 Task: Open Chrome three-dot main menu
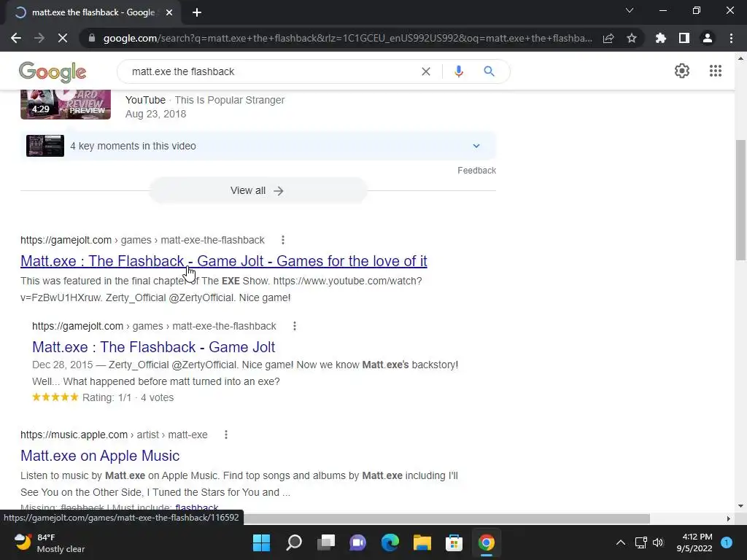[x=731, y=38]
